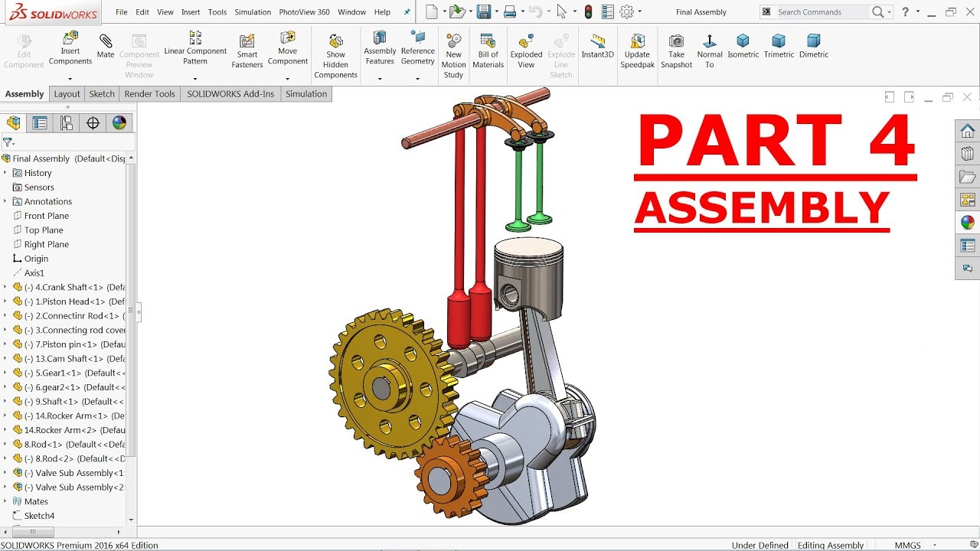Open the PhotoView 360 menu

(304, 12)
